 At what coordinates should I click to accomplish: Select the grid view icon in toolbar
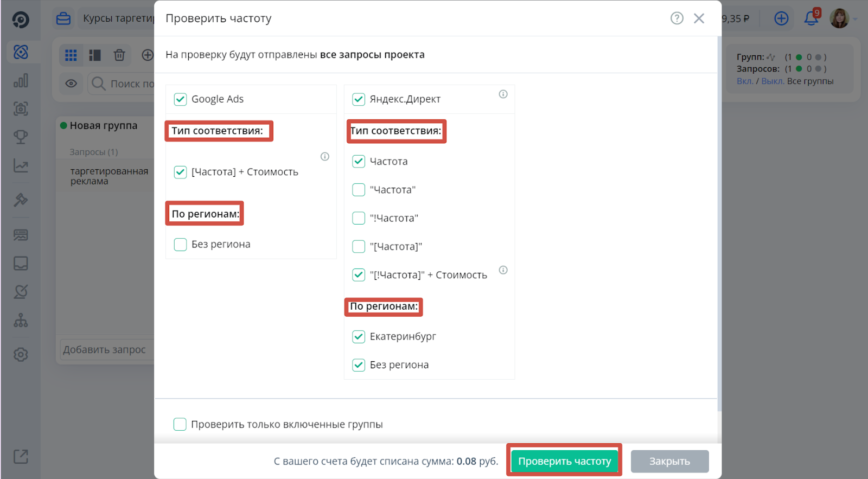71,55
